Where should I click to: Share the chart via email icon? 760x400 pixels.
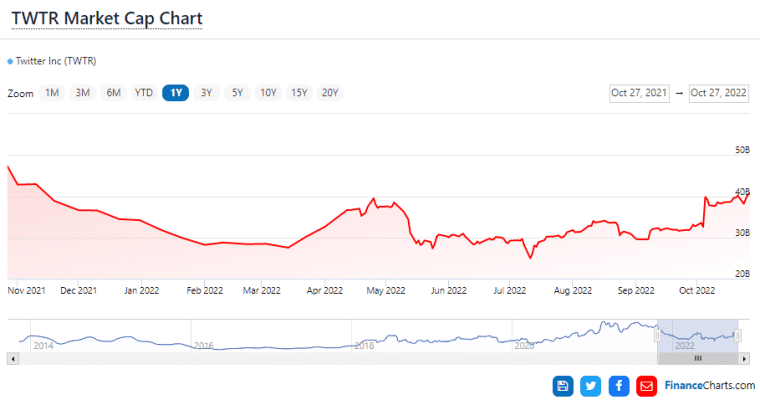point(647,385)
